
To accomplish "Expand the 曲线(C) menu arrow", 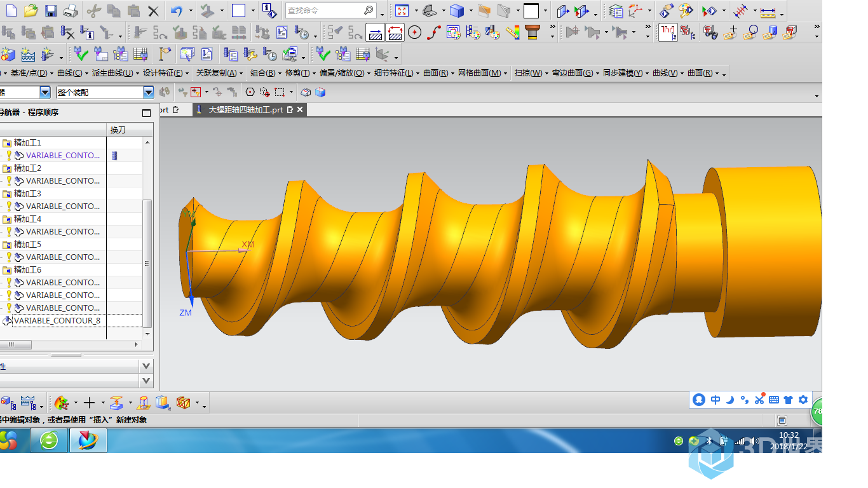I will (86, 74).
